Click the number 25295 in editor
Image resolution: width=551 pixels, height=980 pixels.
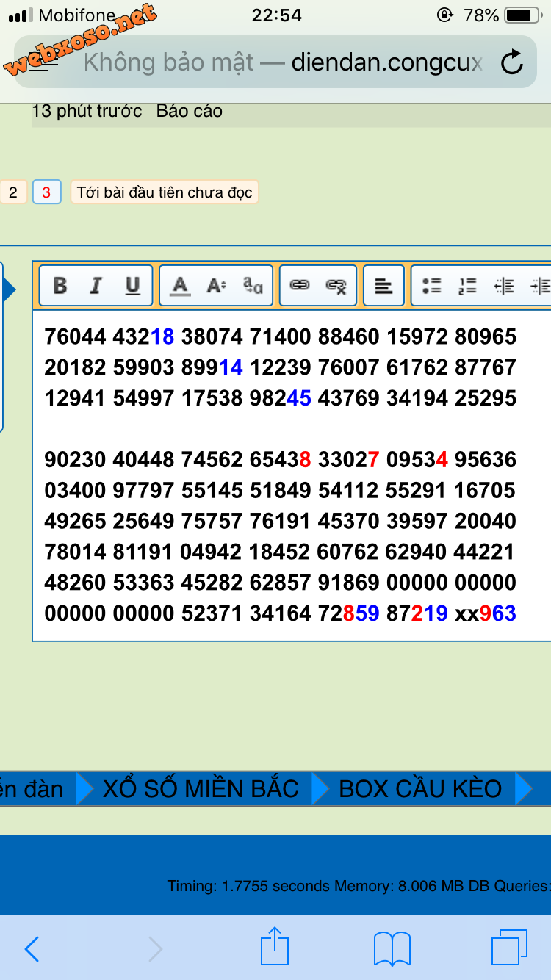(x=486, y=398)
